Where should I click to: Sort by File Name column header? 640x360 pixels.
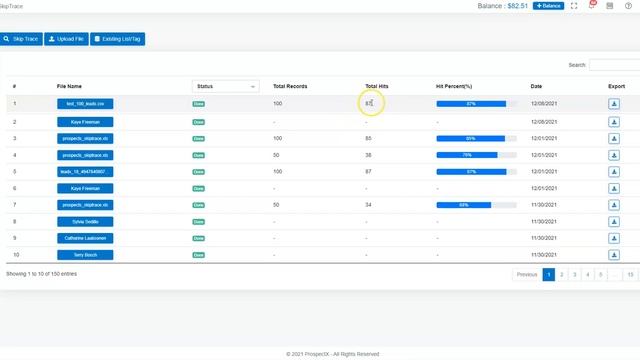coord(69,86)
